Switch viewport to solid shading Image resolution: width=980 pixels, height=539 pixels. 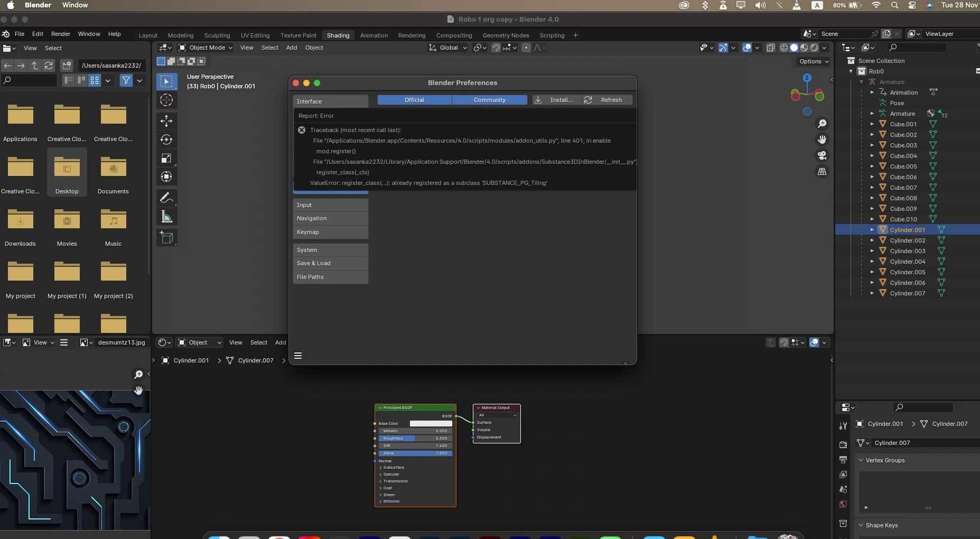794,48
